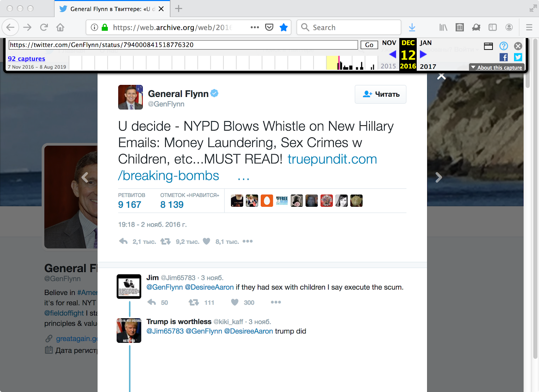Click the Читать follow button
Viewport: 539px width, 392px height.
click(380, 94)
